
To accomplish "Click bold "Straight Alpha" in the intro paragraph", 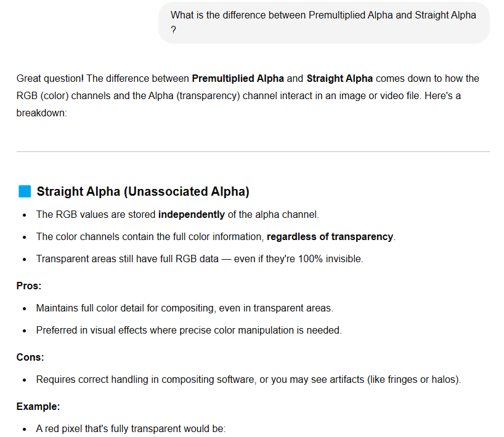I will click(x=339, y=78).
